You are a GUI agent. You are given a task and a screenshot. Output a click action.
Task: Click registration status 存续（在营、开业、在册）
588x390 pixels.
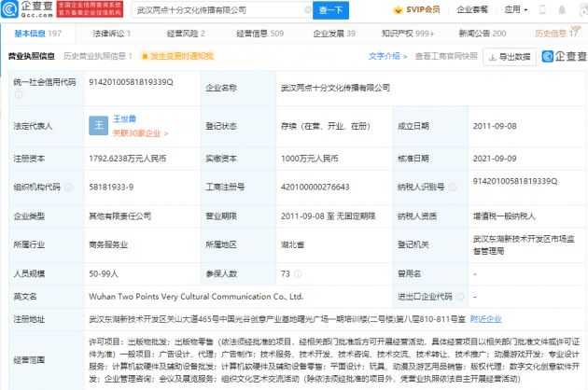326,126
